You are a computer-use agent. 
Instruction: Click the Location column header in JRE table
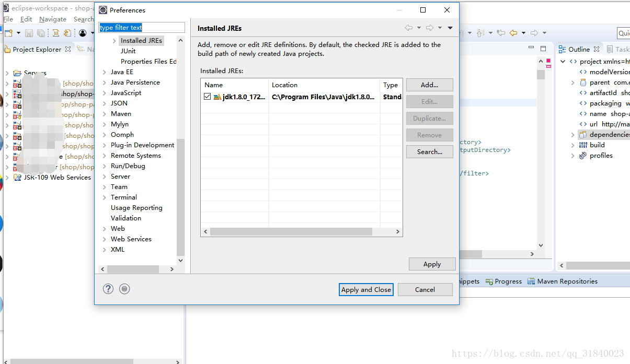point(324,85)
